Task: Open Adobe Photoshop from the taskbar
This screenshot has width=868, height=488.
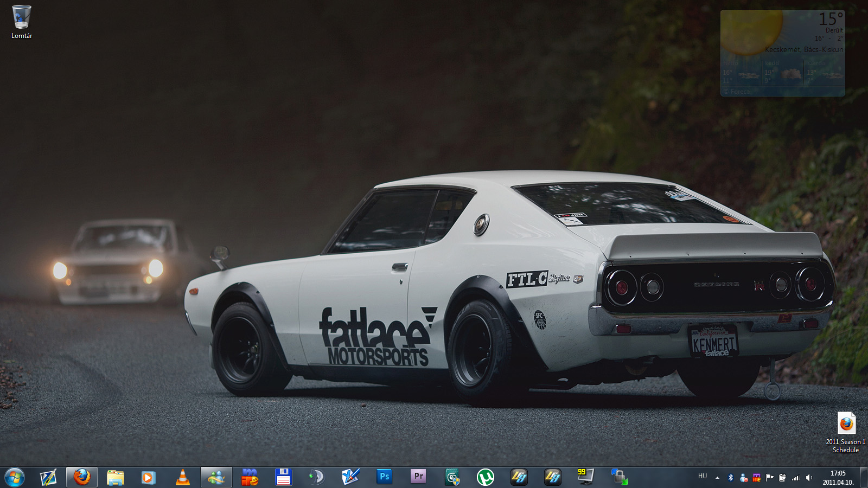Action: (385, 477)
